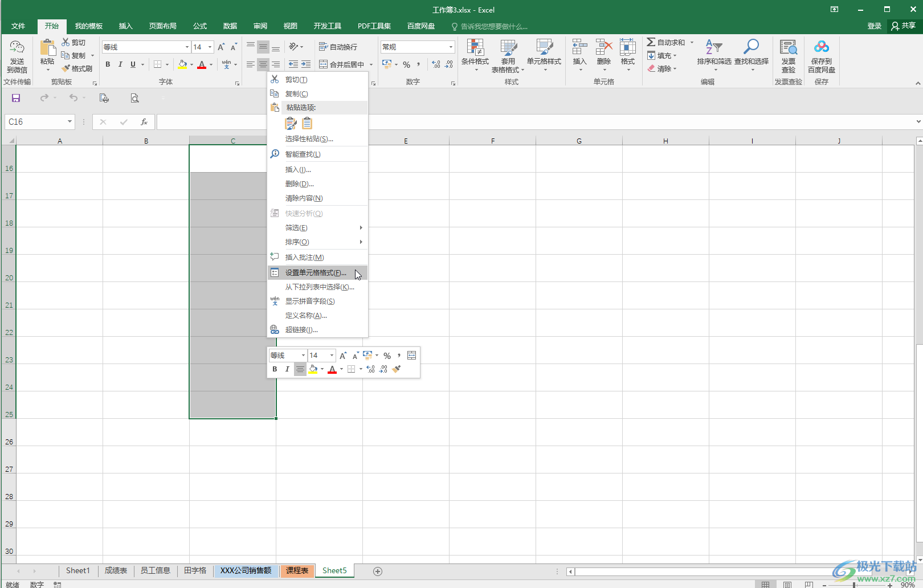Open the ribbon font name dropdown
Viewport: 923px width, 588px height.
[187, 47]
